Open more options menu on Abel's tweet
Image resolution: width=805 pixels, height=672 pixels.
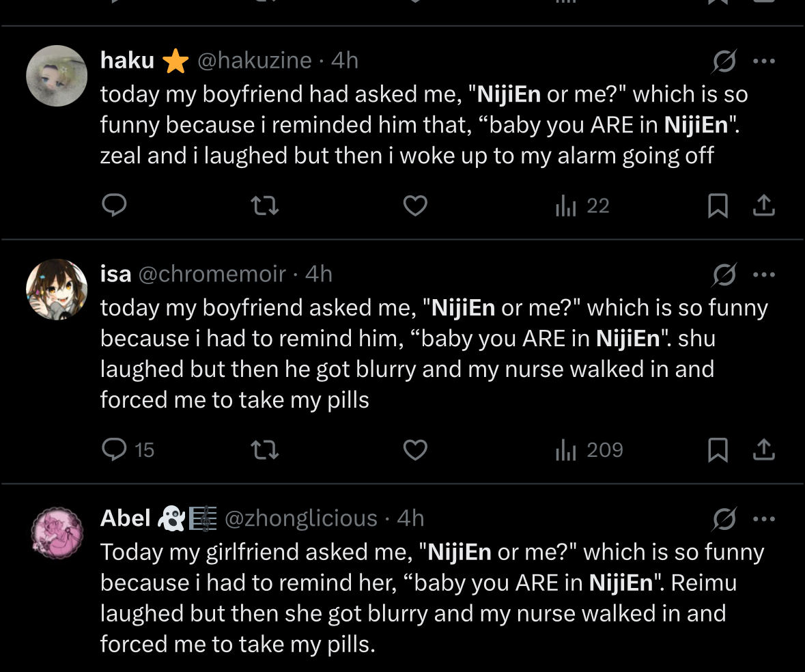764,519
